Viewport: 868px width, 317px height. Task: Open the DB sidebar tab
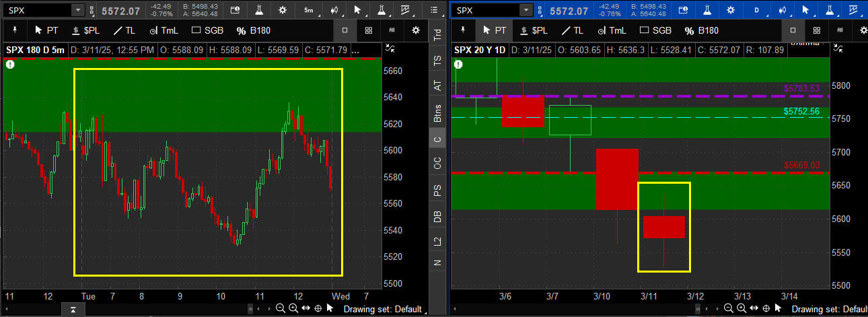coord(437,216)
